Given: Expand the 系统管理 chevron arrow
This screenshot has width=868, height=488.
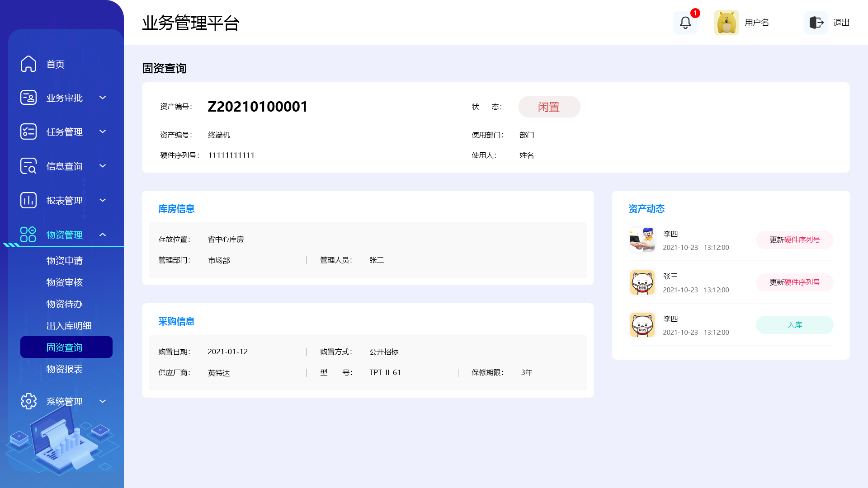Looking at the screenshot, I should pos(103,401).
